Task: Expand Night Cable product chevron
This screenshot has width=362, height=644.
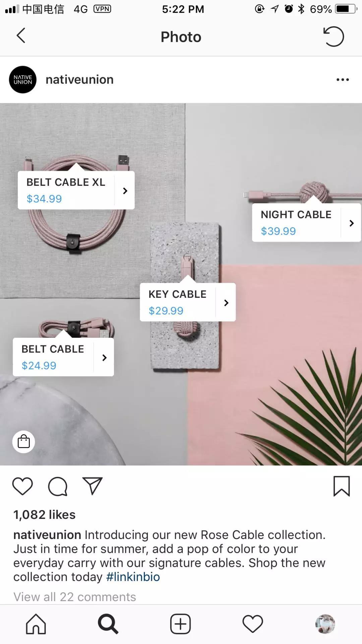Action: click(x=351, y=223)
